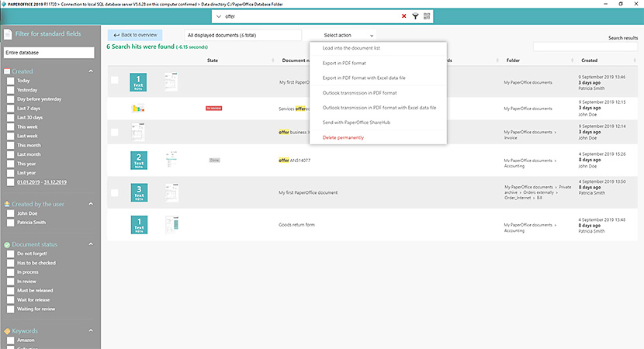Check the This week filter
This screenshot has height=349, width=644.
(x=11, y=127)
